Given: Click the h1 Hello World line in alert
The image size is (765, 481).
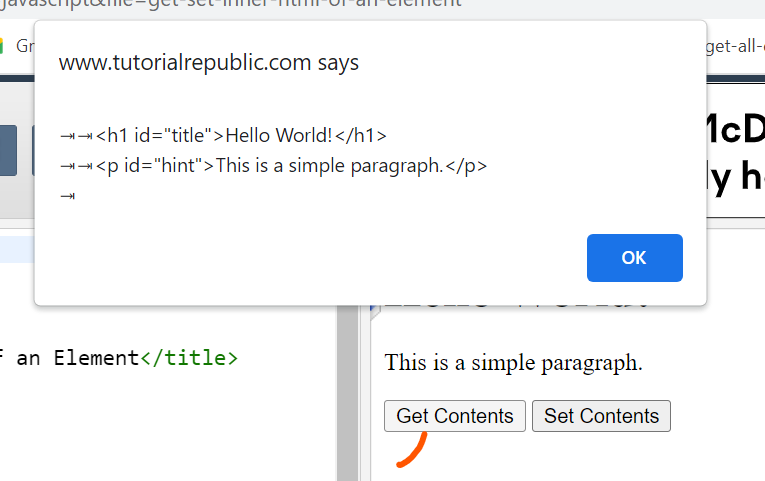Looking at the screenshot, I should [240, 136].
